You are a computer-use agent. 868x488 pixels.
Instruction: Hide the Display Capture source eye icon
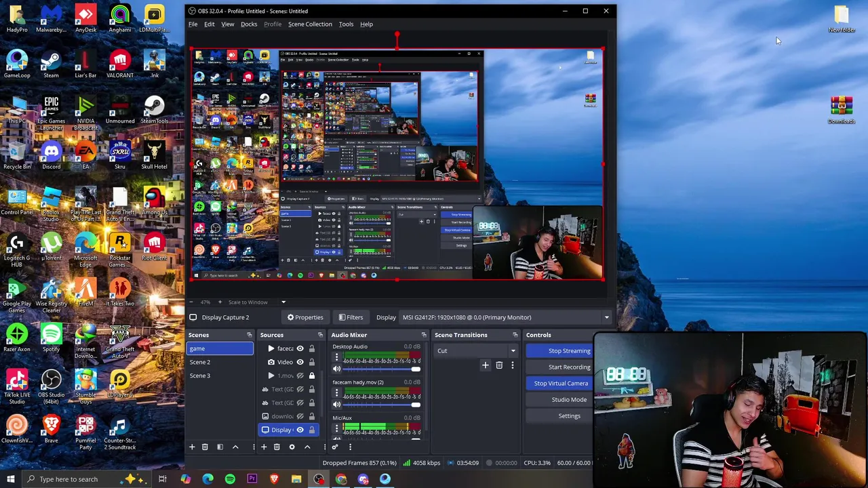300,430
